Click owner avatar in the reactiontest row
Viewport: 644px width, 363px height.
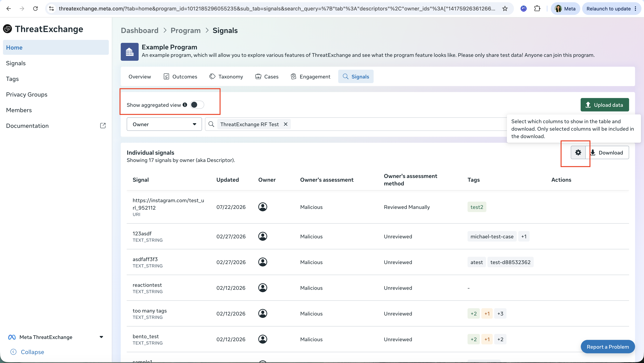[263, 288]
